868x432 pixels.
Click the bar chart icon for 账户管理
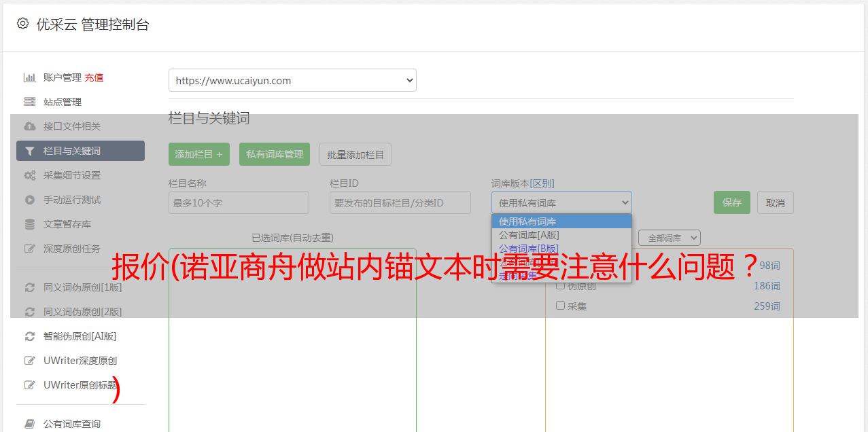click(x=30, y=77)
